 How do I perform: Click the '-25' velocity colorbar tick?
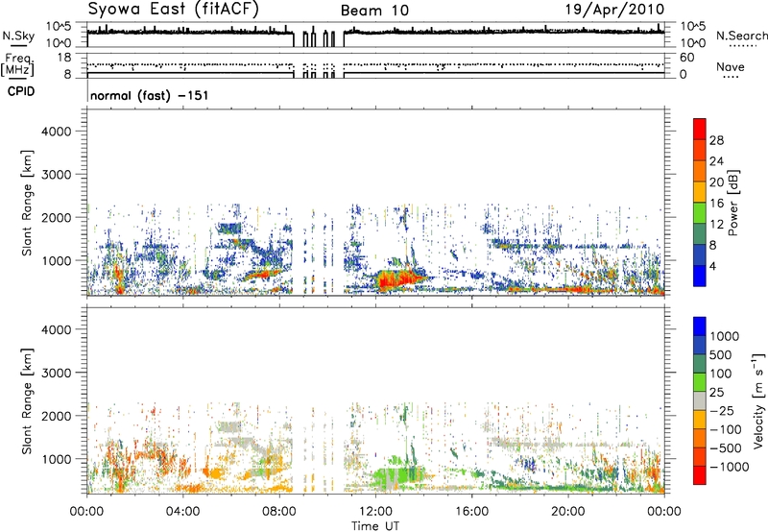click(721, 410)
